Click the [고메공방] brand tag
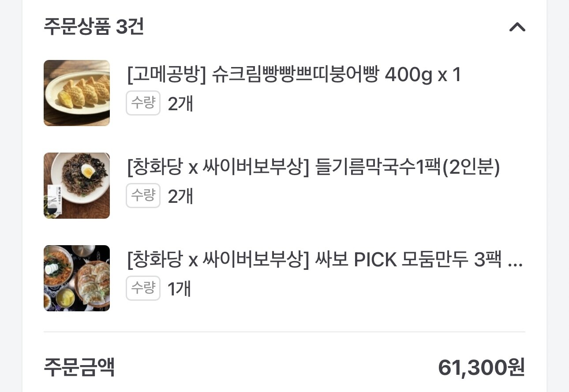The image size is (569, 392). [166, 75]
